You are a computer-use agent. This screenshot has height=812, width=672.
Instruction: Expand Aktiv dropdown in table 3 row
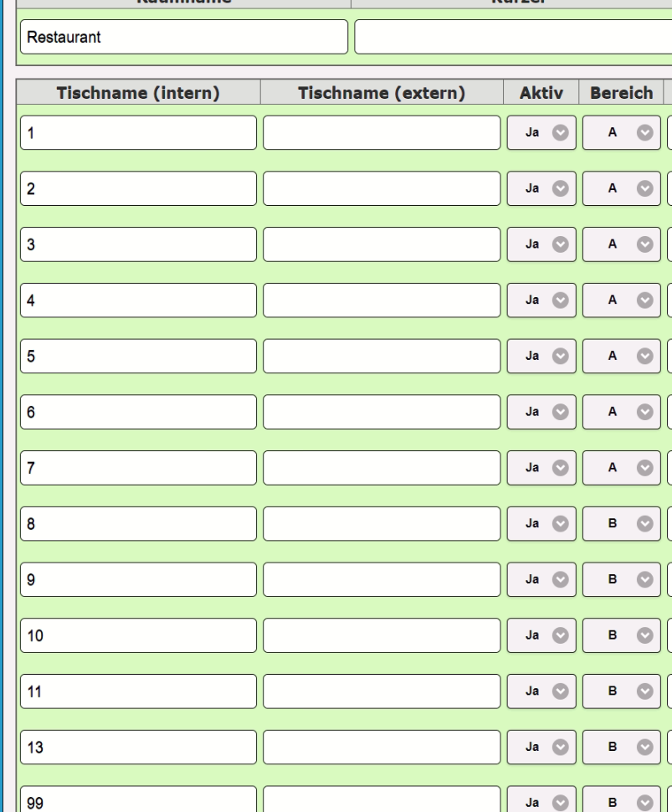(x=541, y=244)
